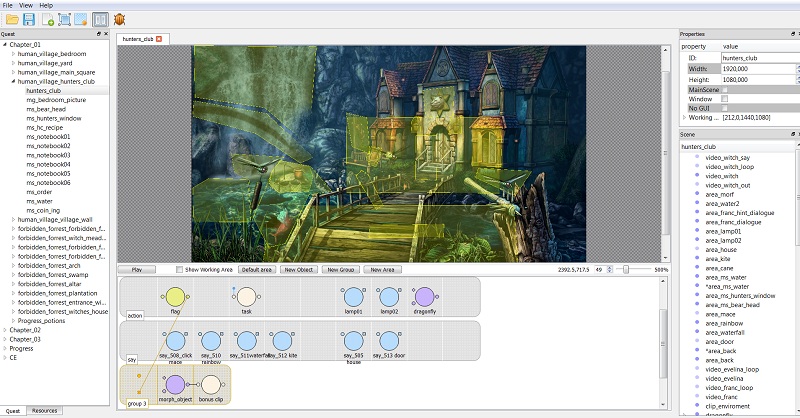
Task: Undock the Scene panel
Action: (793, 134)
